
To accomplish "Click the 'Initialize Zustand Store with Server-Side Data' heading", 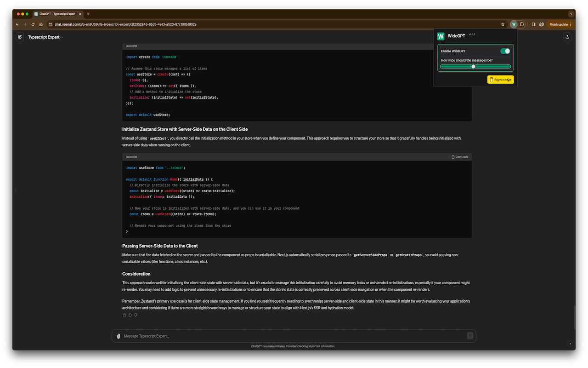I will pos(185,129).
